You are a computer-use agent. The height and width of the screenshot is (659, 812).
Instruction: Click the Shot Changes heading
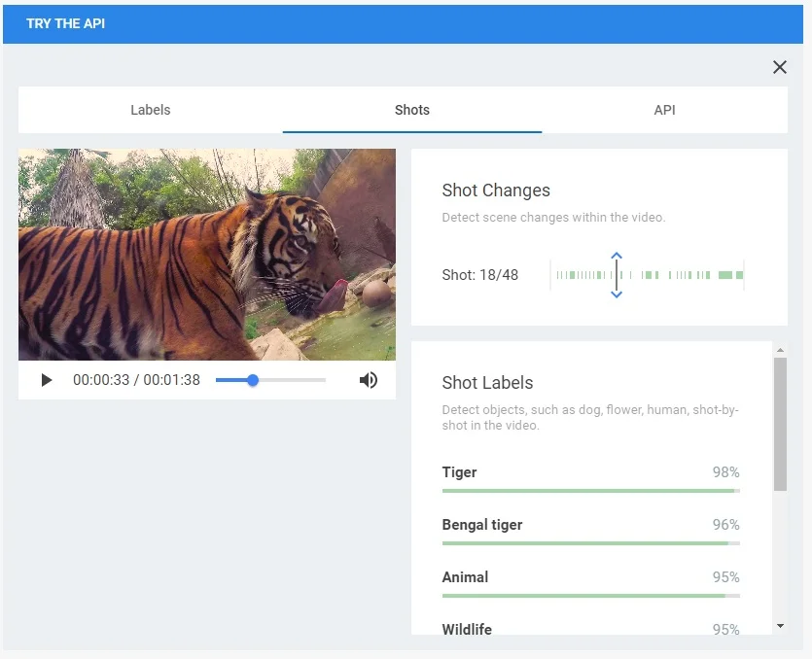pos(496,191)
